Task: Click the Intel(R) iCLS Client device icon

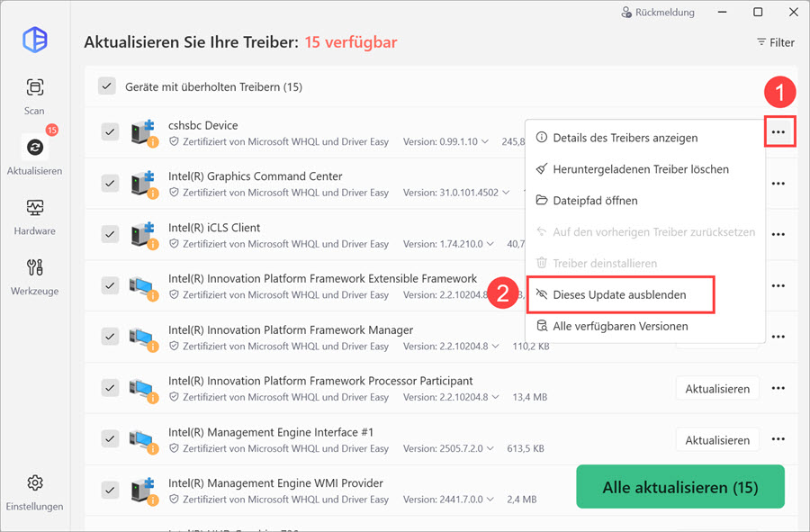Action: (144, 235)
